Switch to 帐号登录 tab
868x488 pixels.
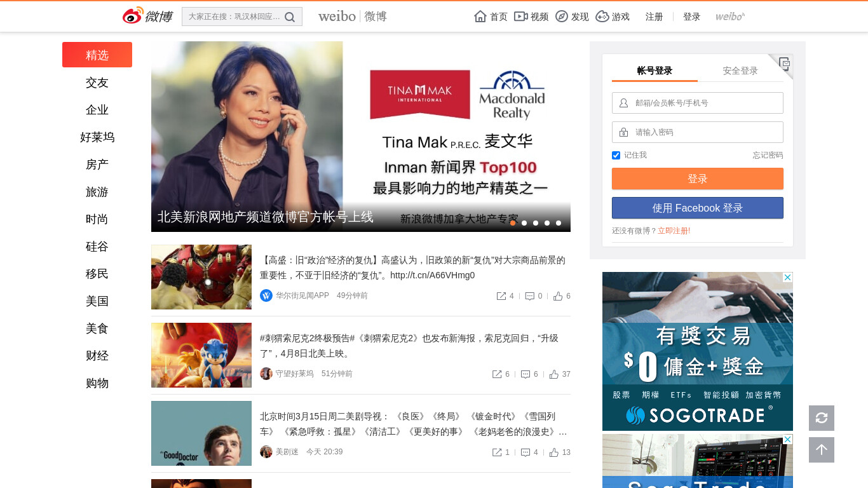click(654, 71)
